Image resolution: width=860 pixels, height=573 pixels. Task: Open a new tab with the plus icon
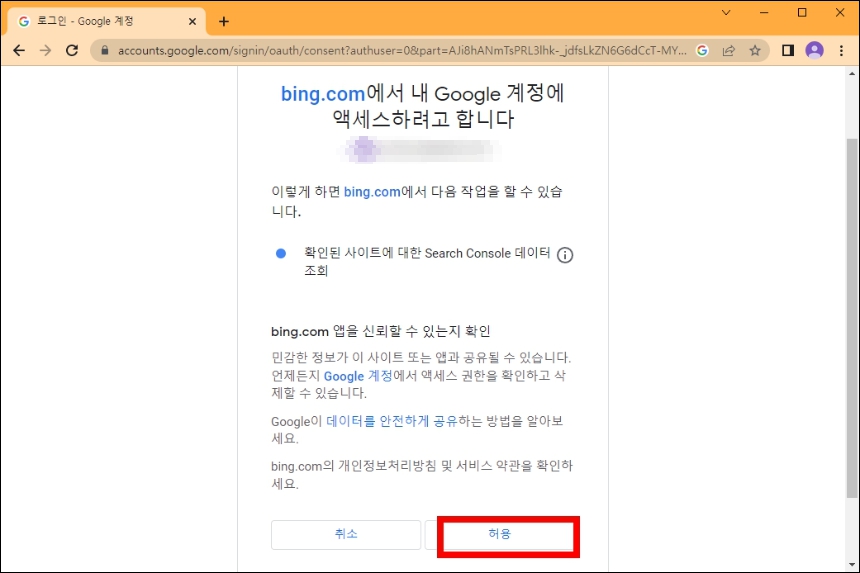pyautogui.click(x=224, y=21)
